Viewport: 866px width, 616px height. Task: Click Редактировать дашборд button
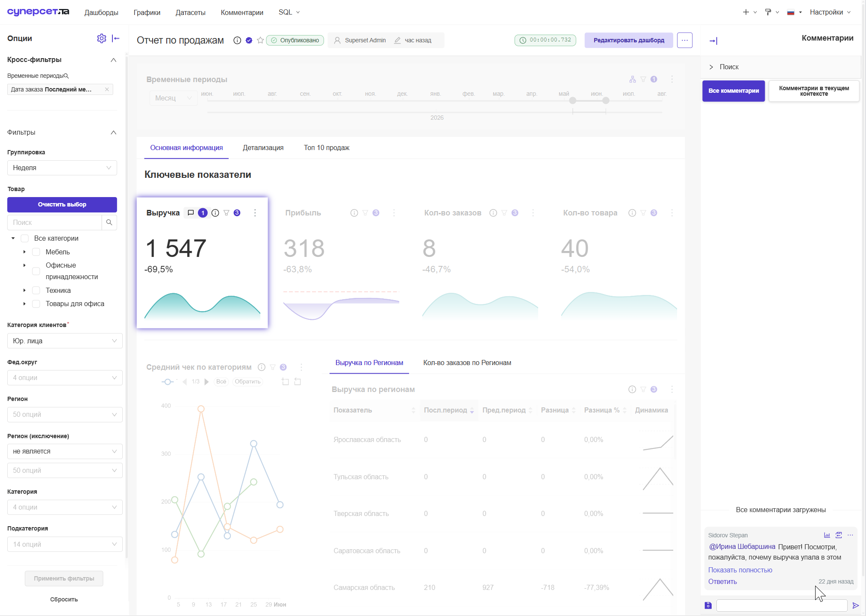pyautogui.click(x=629, y=40)
